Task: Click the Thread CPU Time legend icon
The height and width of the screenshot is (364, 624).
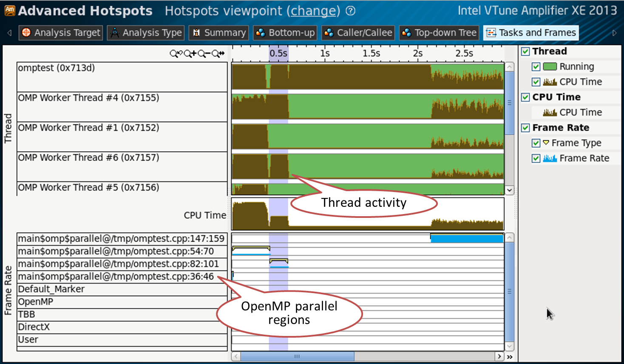Action: pyautogui.click(x=550, y=82)
